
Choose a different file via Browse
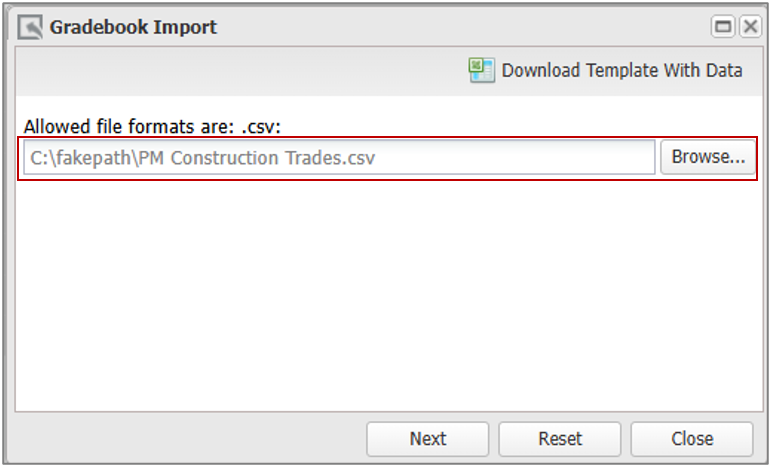(x=708, y=157)
